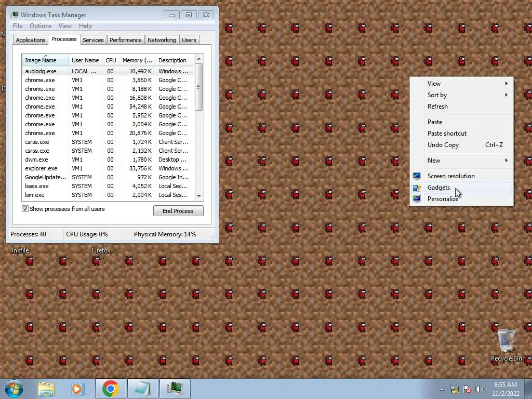Select the lnkfile desktop shortcut label

[x=20, y=250]
